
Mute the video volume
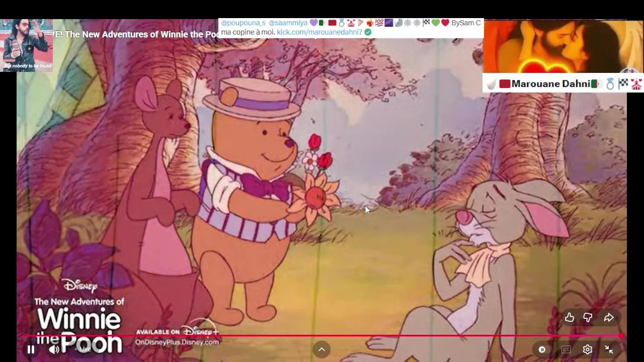54,349
